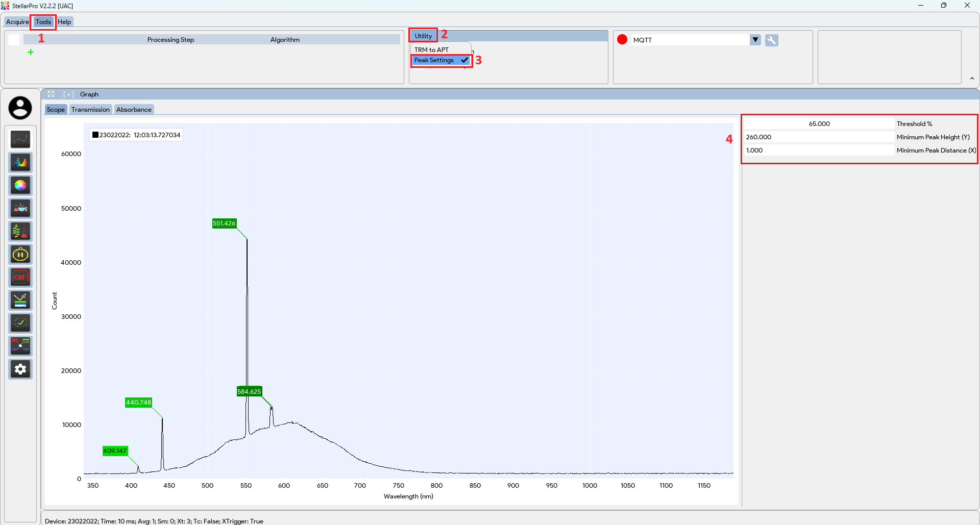Select TRM to APT conversion
The image size is (980, 525).
(x=431, y=49)
